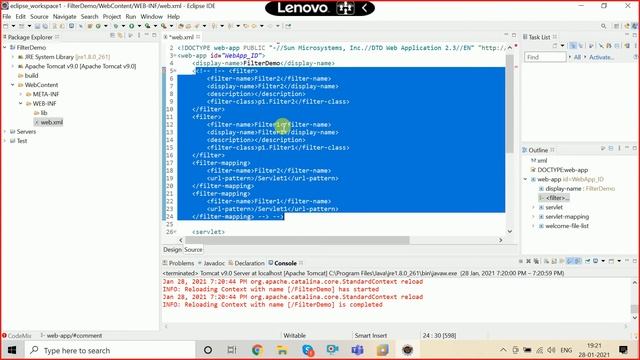640x360 pixels.
Task: Open Chrome from the taskbar
Action: (257, 350)
